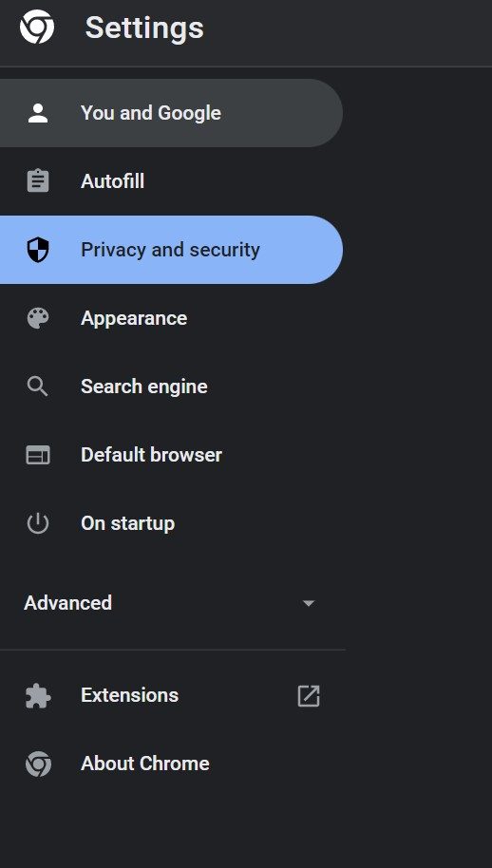Viewport: 492px width, 868px height.
Task: Click the Chrome icon next to About Chrome
Action: (38, 764)
